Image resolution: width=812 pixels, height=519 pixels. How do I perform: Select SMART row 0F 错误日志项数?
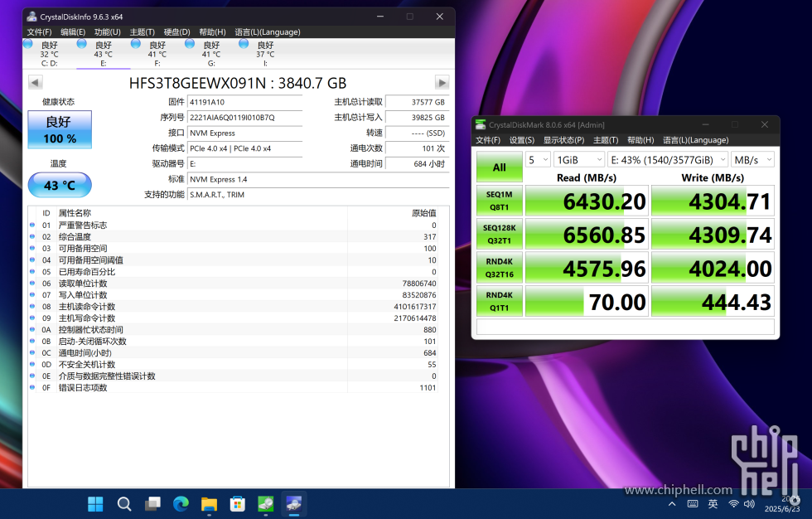(x=233, y=388)
